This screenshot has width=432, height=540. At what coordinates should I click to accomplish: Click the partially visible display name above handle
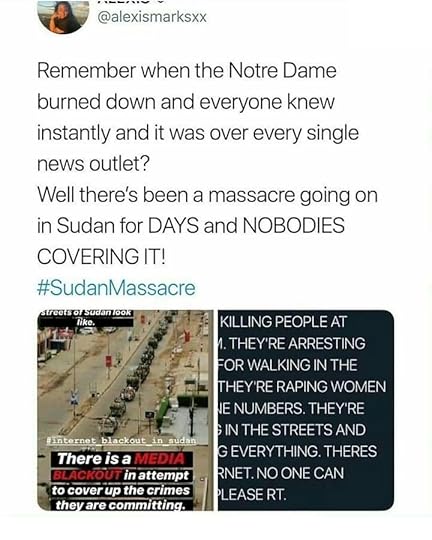pos(131,2)
